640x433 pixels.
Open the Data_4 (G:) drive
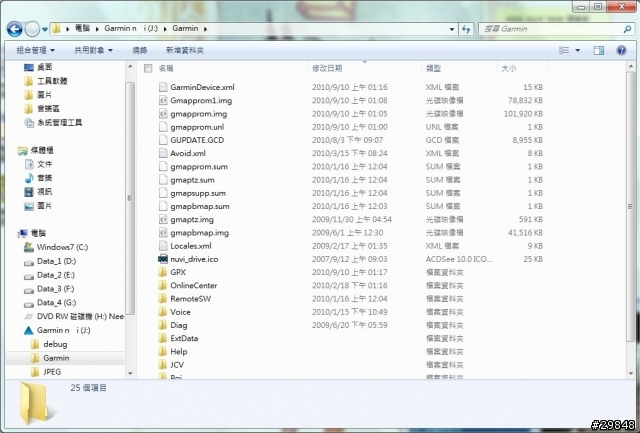point(56,302)
